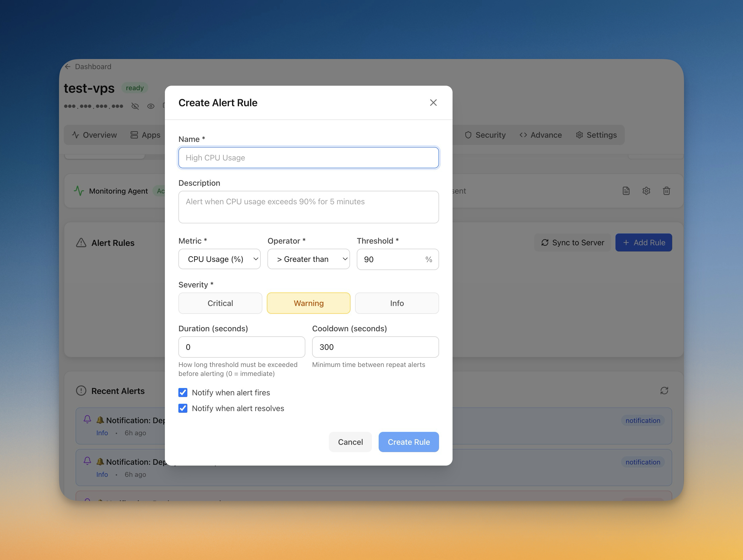Expand the Greater than operator dropdown
The height and width of the screenshot is (560, 743).
click(308, 259)
